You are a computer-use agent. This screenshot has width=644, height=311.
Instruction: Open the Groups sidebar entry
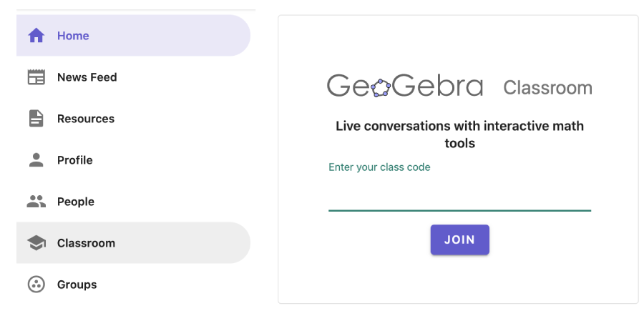134,285
